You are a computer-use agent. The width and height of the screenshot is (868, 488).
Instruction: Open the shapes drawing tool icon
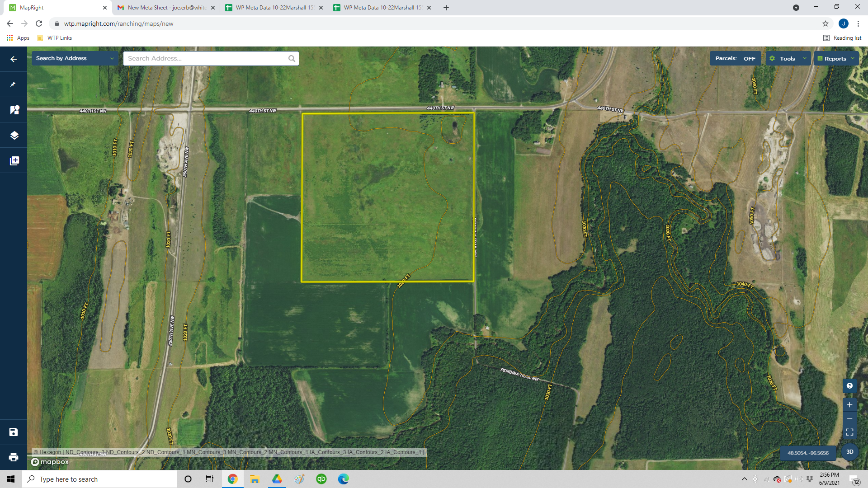pyautogui.click(x=14, y=110)
